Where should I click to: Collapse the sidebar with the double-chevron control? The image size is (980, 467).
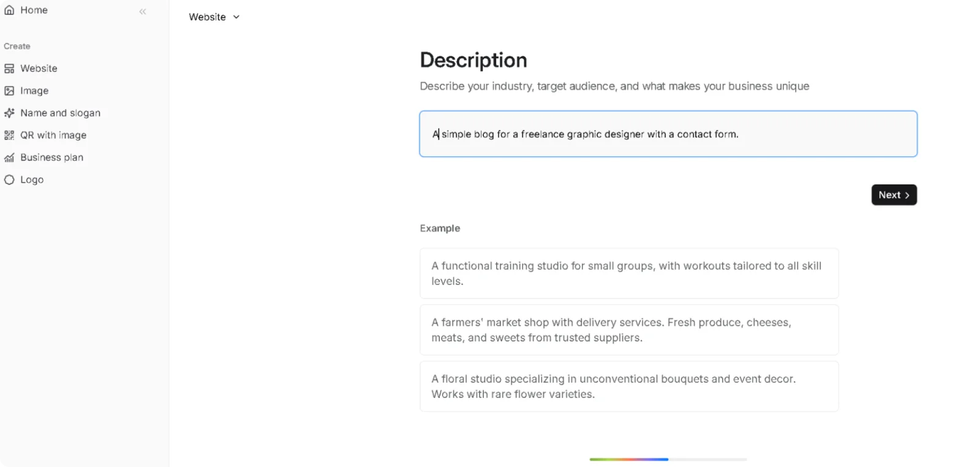142,10
